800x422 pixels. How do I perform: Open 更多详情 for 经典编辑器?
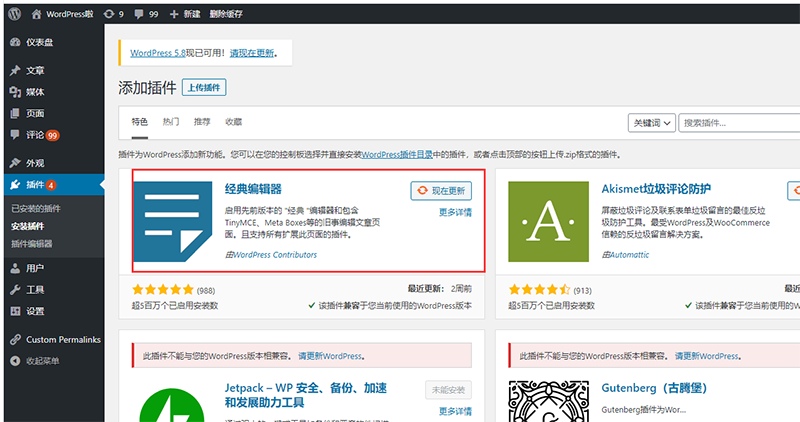coord(455,213)
